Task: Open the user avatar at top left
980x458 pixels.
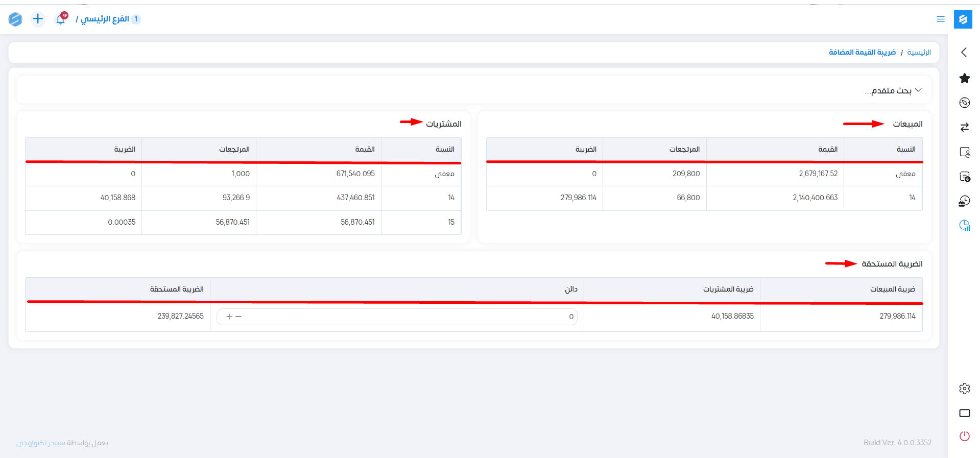Action: point(15,19)
